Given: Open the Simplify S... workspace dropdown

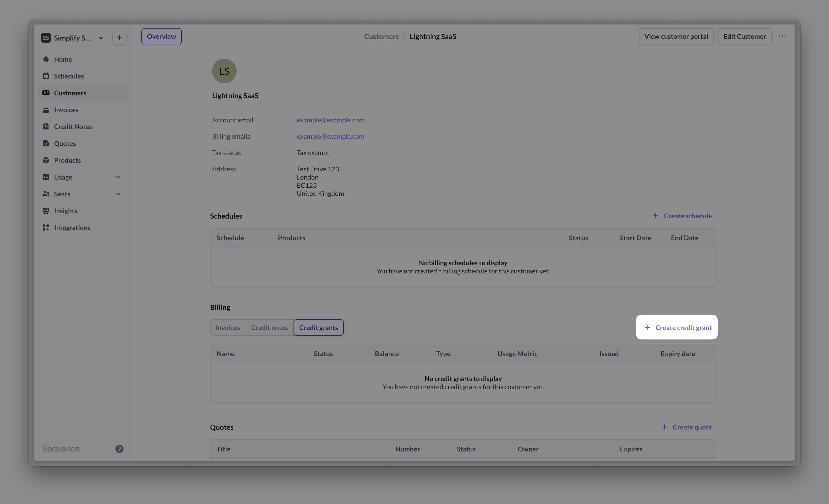Looking at the screenshot, I should pos(73,38).
